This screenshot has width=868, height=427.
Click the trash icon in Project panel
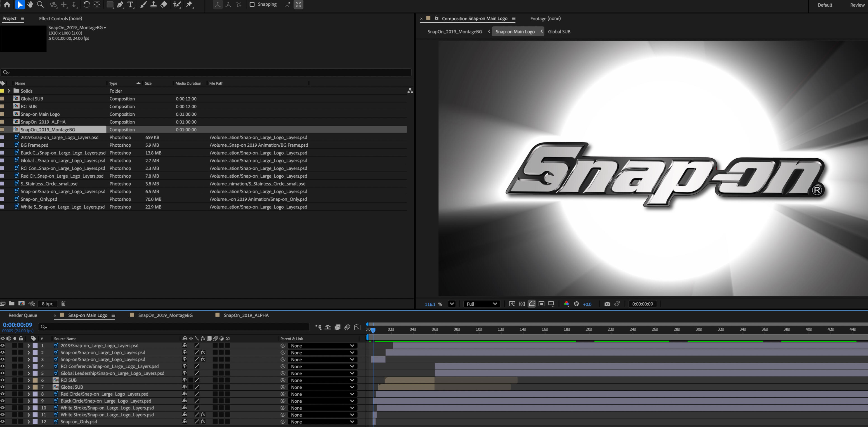click(63, 303)
